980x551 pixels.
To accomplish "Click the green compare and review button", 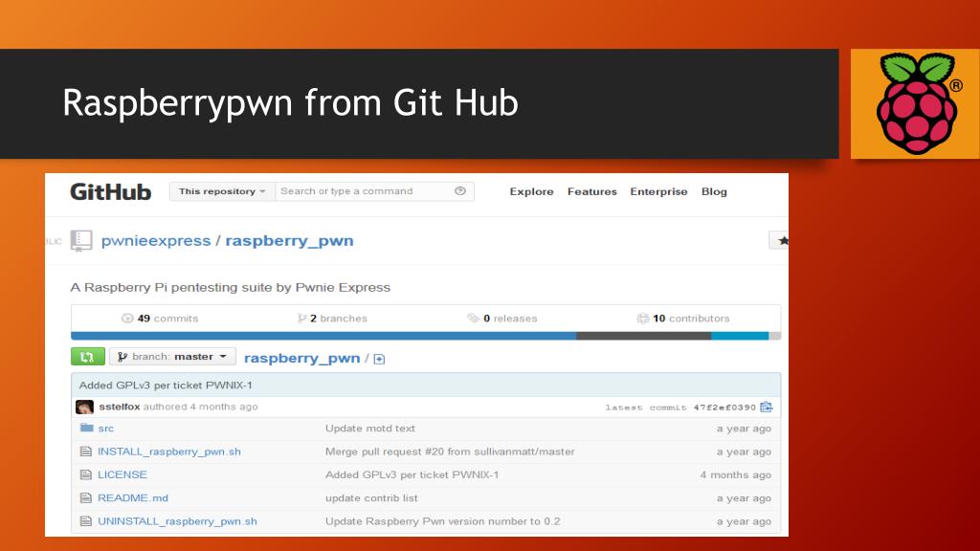I will click(x=87, y=357).
